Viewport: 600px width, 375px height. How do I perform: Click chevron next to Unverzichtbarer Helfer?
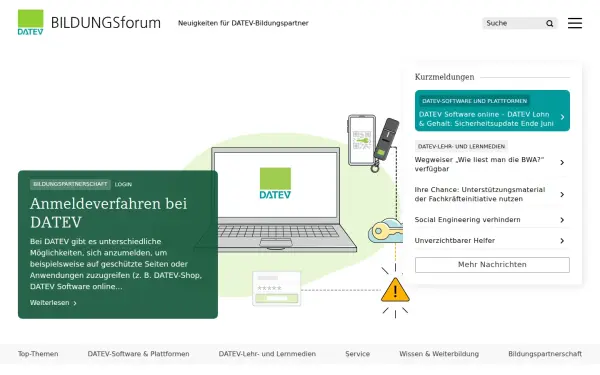[562, 241]
